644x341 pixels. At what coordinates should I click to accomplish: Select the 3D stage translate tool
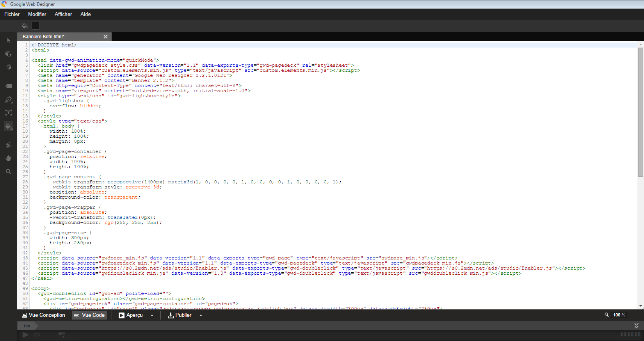pyautogui.click(x=9, y=67)
